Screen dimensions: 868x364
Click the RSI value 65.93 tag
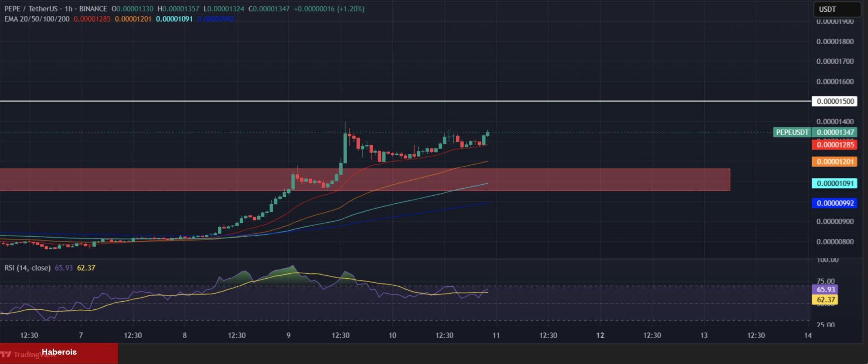click(825, 289)
